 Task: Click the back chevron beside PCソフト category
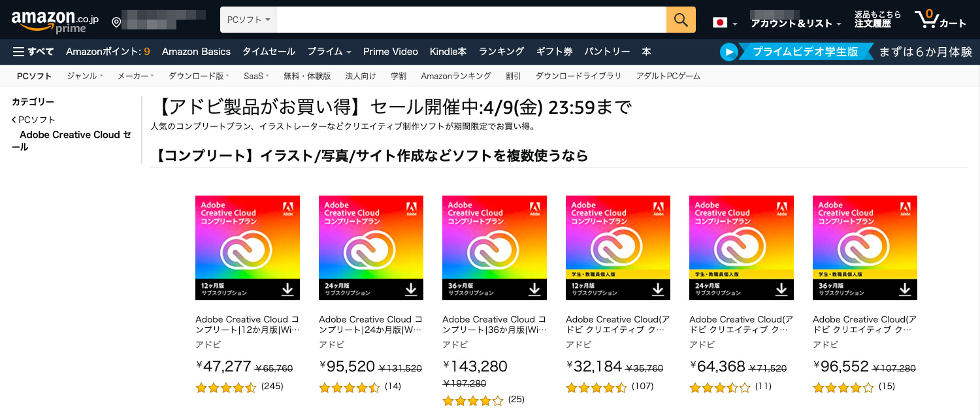pos(14,120)
